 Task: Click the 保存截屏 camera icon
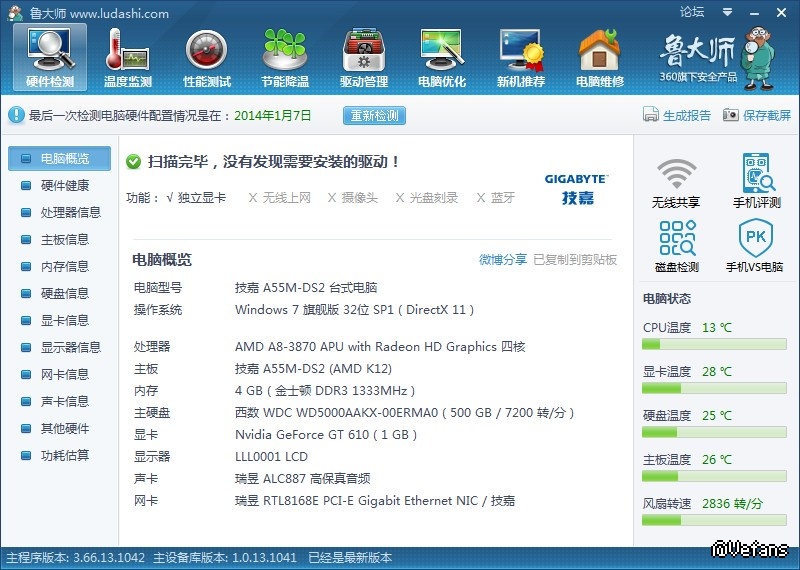pos(731,115)
